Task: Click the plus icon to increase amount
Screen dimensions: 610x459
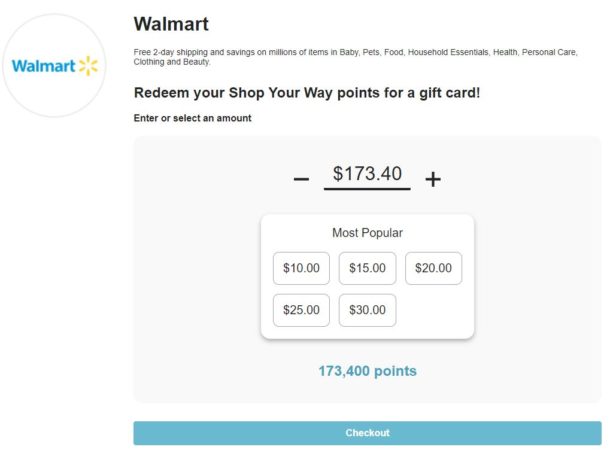Action: pyautogui.click(x=433, y=179)
